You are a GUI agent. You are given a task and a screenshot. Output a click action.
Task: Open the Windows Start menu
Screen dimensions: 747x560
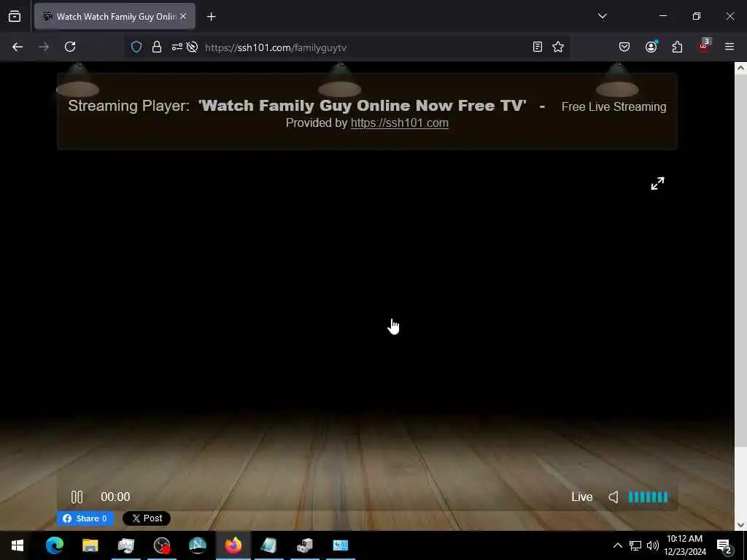tap(18, 545)
